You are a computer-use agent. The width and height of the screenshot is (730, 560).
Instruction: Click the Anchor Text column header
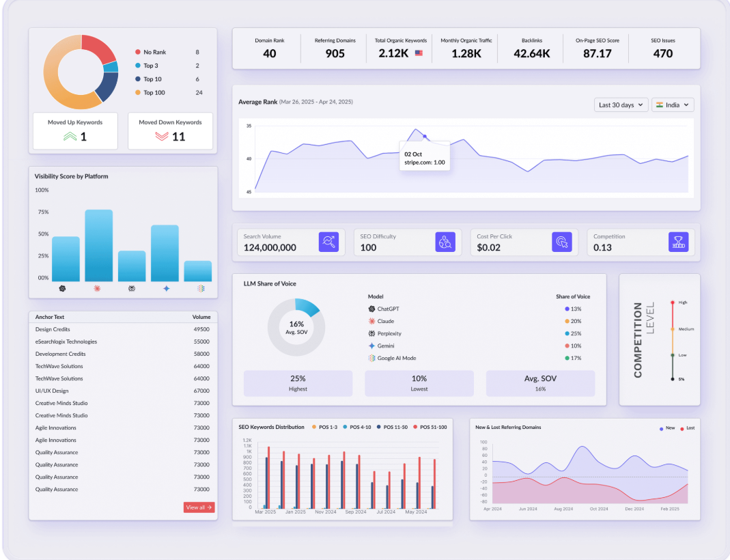click(x=50, y=317)
